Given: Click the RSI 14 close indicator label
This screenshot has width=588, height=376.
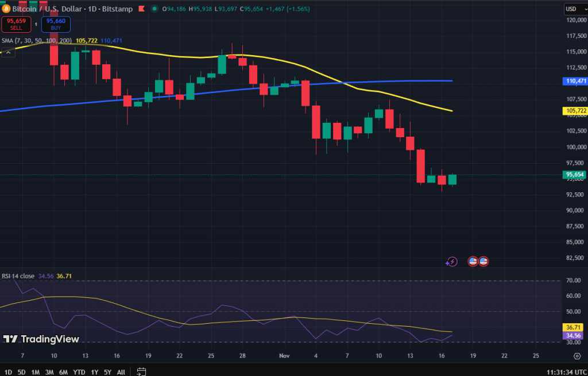Looking at the screenshot, I should tap(18, 276).
